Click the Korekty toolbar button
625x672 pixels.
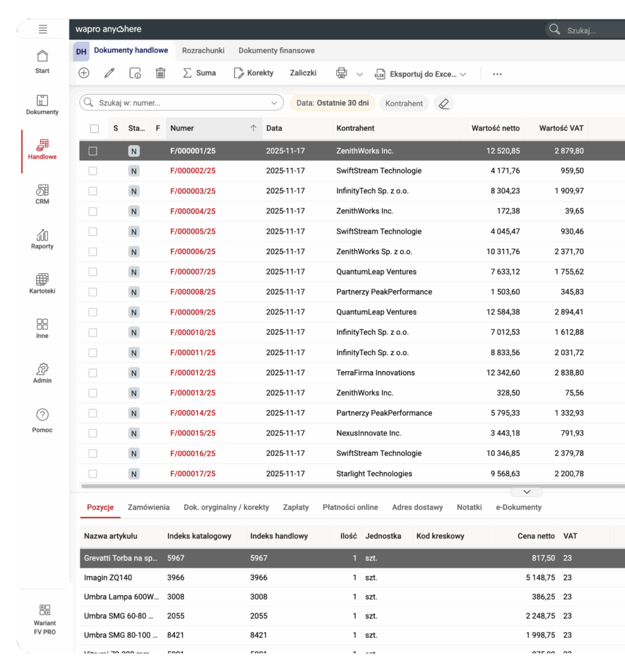pyautogui.click(x=256, y=73)
